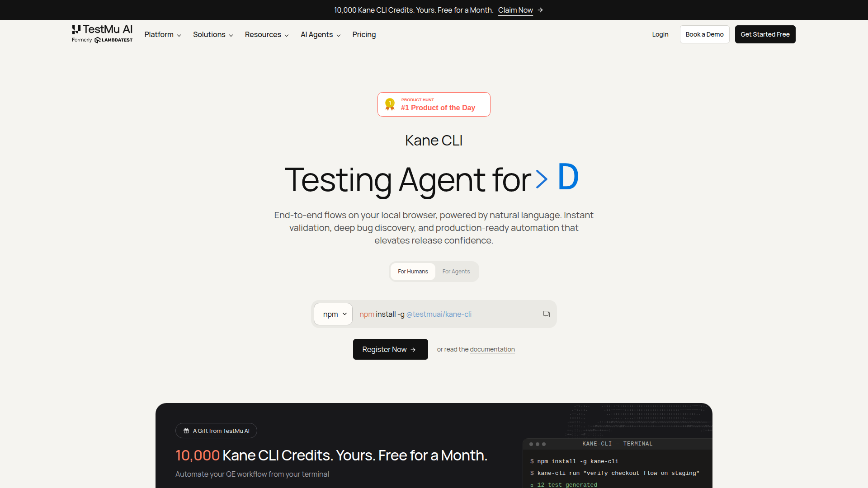
Task: Expand the AI Agents dropdown
Action: tap(321, 34)
